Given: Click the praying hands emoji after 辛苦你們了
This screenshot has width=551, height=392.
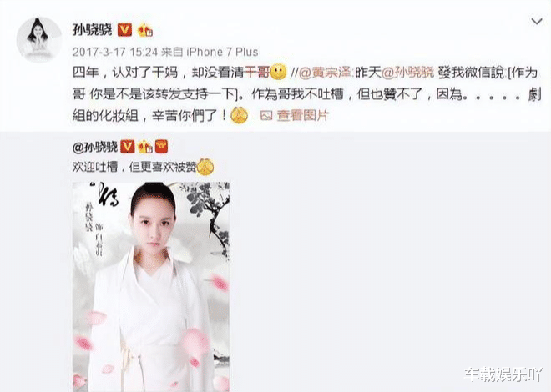Looking at the screenshot, I should [x=239, y=115].
